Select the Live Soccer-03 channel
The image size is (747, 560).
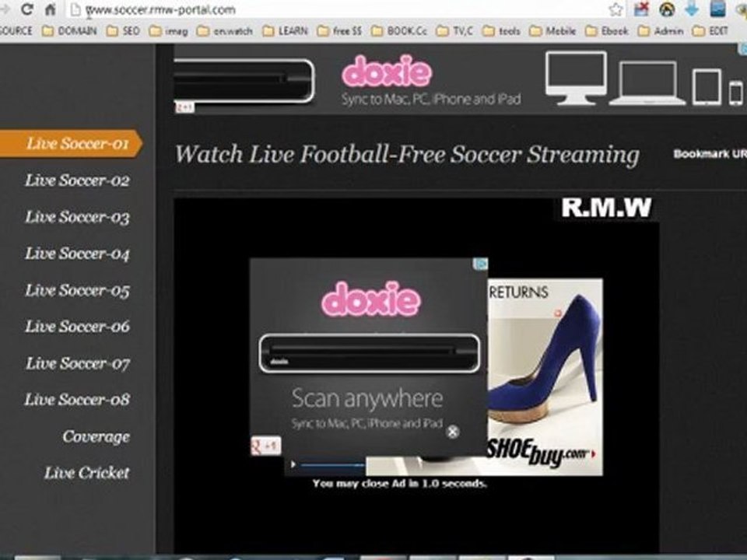77,217
